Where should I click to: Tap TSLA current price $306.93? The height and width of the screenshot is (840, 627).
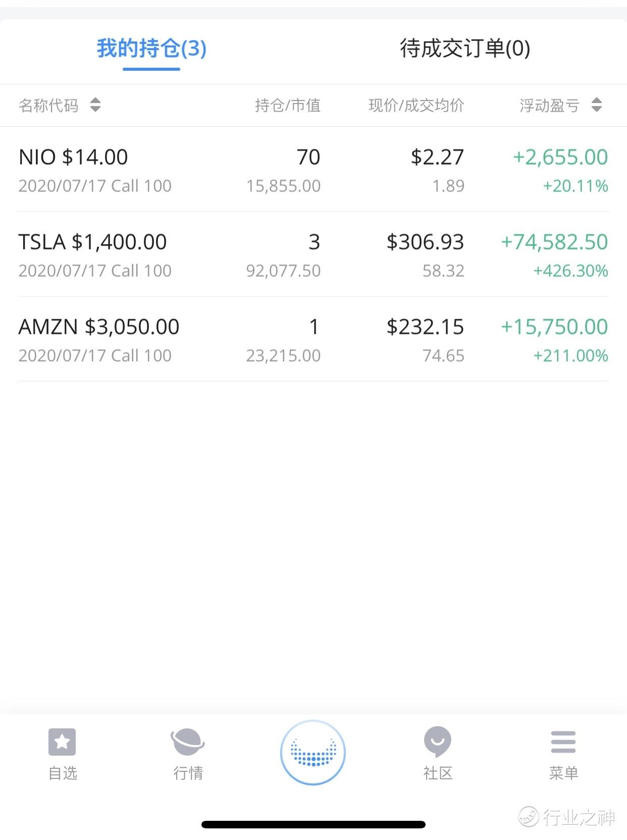pyautogui.click(x=425, y=242)
